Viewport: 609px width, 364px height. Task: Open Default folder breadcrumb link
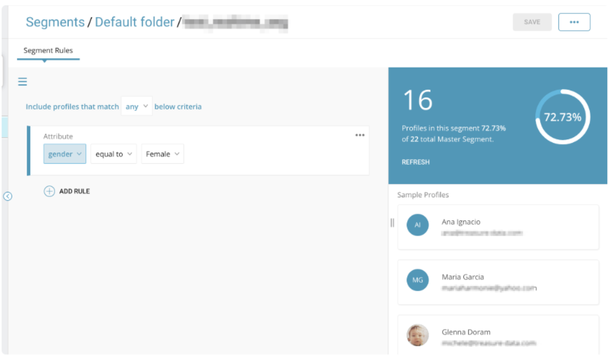pyautogui.click(x=135, y=22)
